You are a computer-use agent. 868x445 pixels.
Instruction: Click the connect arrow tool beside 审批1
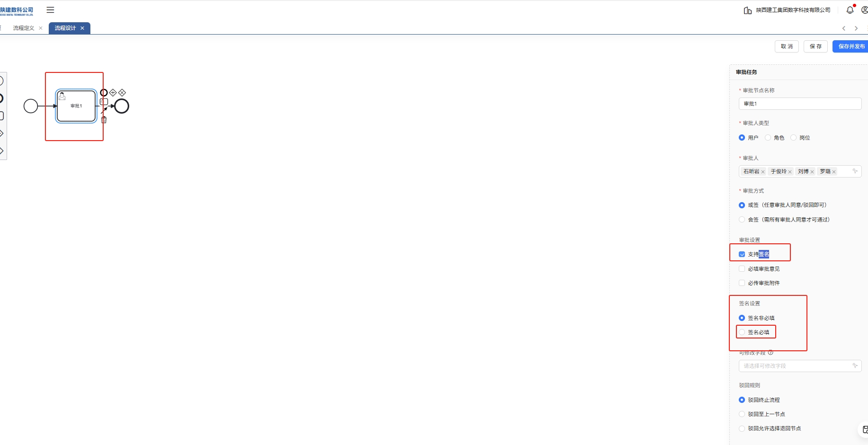pos(104,111)
